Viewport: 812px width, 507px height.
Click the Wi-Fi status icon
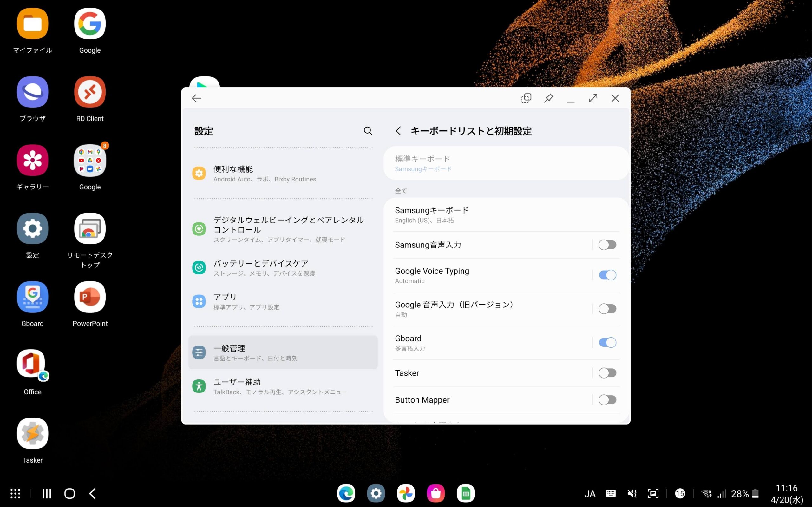[707, 493]
